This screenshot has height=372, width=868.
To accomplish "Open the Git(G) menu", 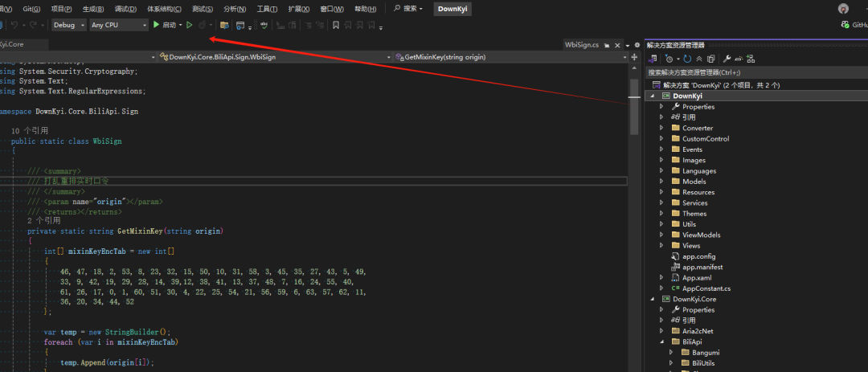I will [31, 10].
